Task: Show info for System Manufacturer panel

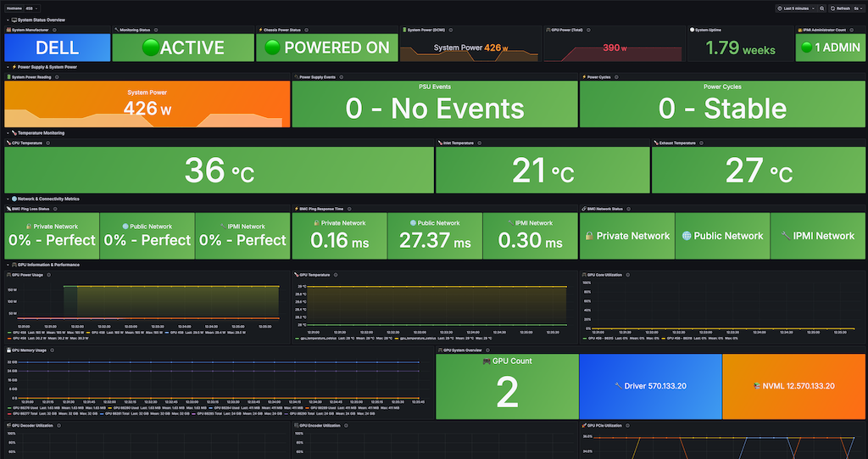Action: point(54,30)
